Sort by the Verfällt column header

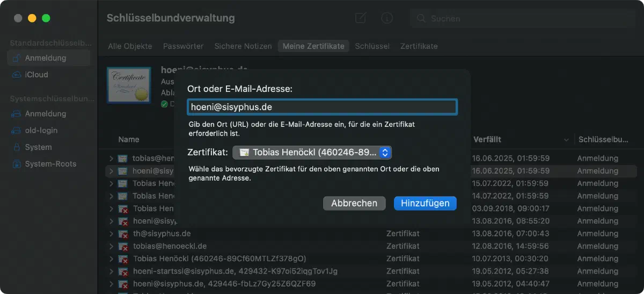pos(487,139)
